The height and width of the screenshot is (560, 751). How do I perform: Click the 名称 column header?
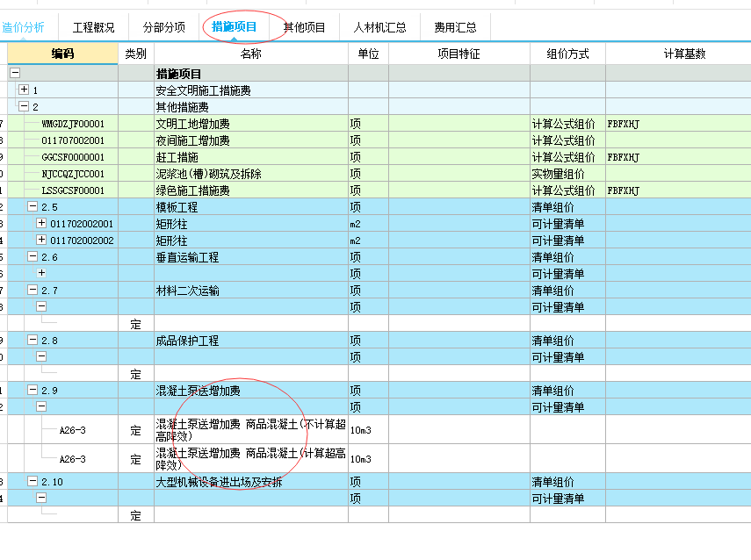pos(251,54)
